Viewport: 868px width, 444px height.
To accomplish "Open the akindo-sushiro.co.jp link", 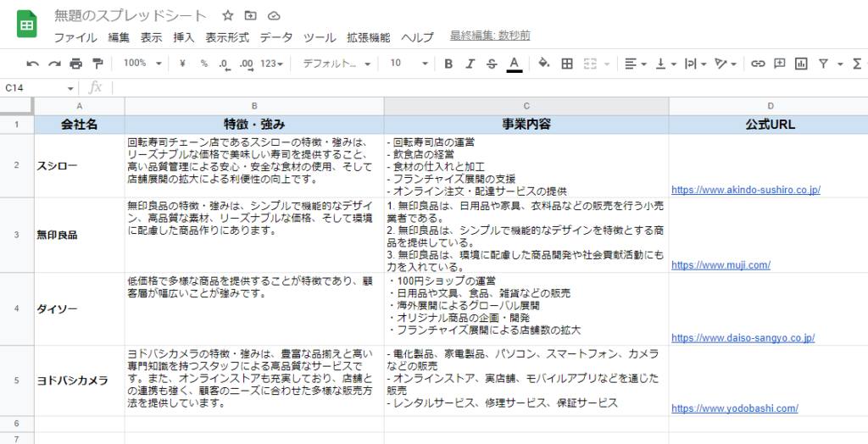I will (746, 189).
